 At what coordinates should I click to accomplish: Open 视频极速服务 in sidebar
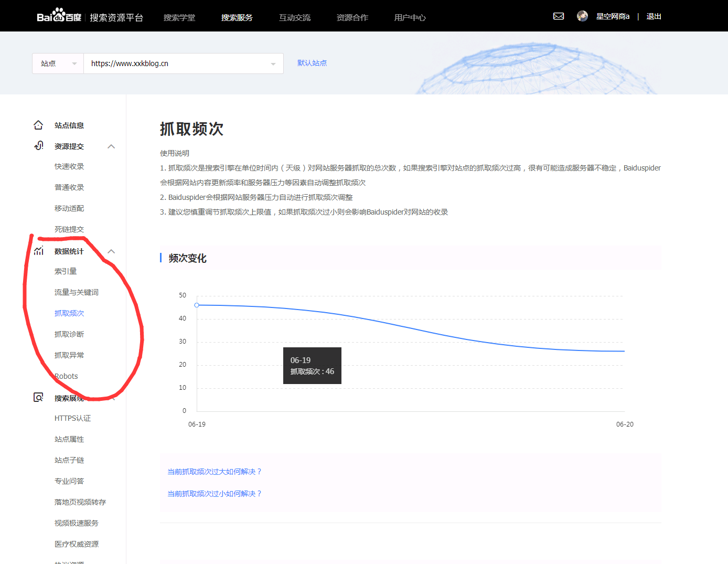(77, 523)
